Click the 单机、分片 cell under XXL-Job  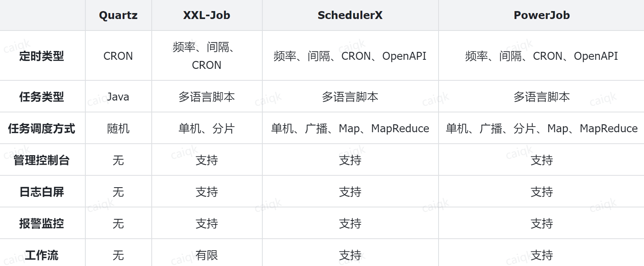[x=207, y=128]
